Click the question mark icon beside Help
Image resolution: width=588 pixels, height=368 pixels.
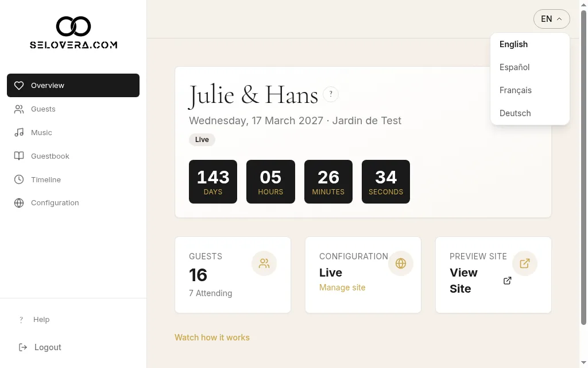click(x=21, y=320)
